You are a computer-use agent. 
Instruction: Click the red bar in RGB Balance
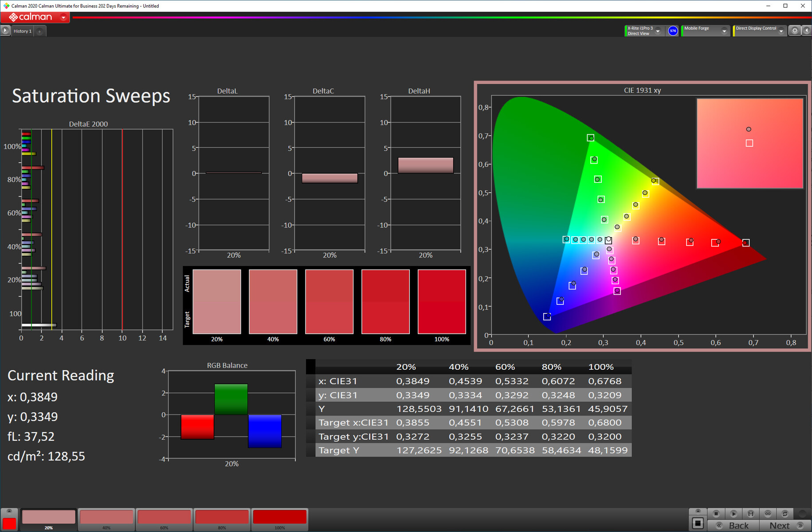click(x=197, y=427)
